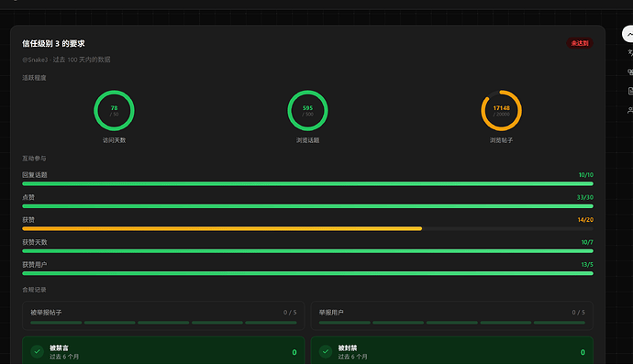Click the @Snake3 过去 100 天内的数据 subtitle

66,60
